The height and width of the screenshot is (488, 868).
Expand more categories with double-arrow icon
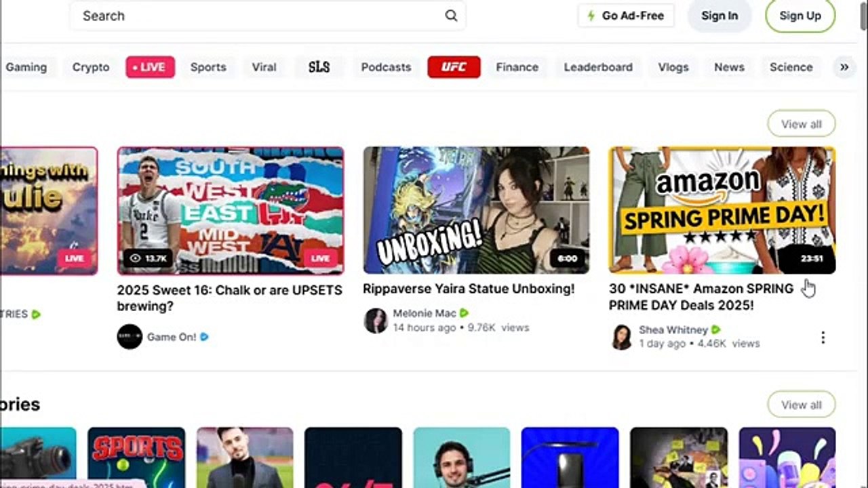tap(844, 67)
